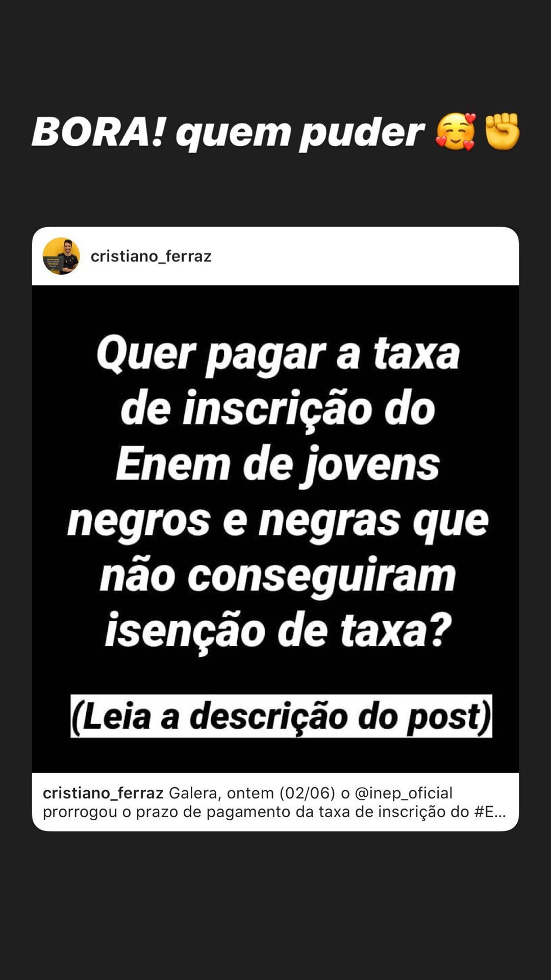Tap the raised fist emoji
The width and height of the screenshot is (551, 980).
503,132
